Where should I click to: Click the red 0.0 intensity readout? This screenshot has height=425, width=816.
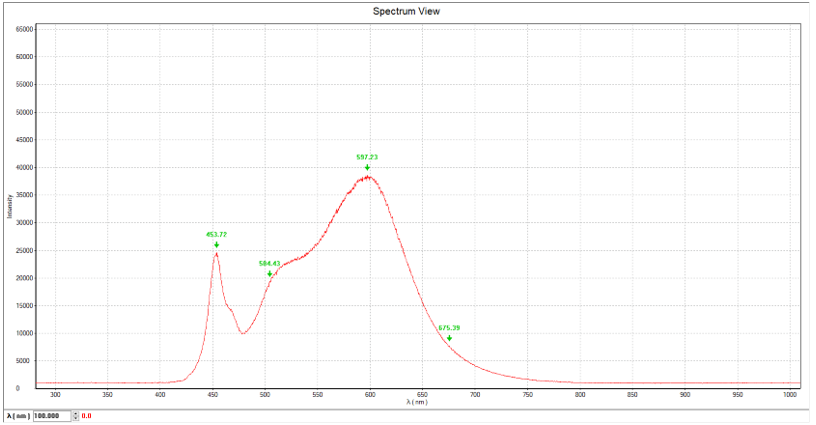(86, 415)
